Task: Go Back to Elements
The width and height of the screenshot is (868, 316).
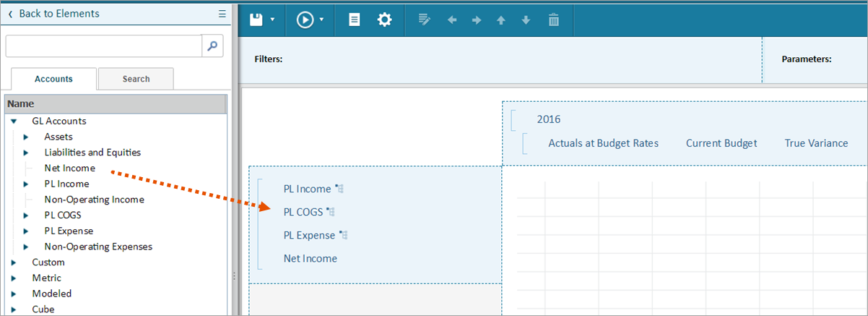Action: tap(53, 13)
